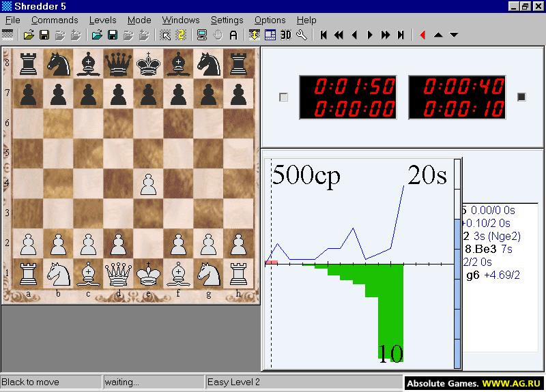Viewport: 546px width, 392px height.
Task: Click 'Easy Level 2' in status bar
Action: (233, 382)
